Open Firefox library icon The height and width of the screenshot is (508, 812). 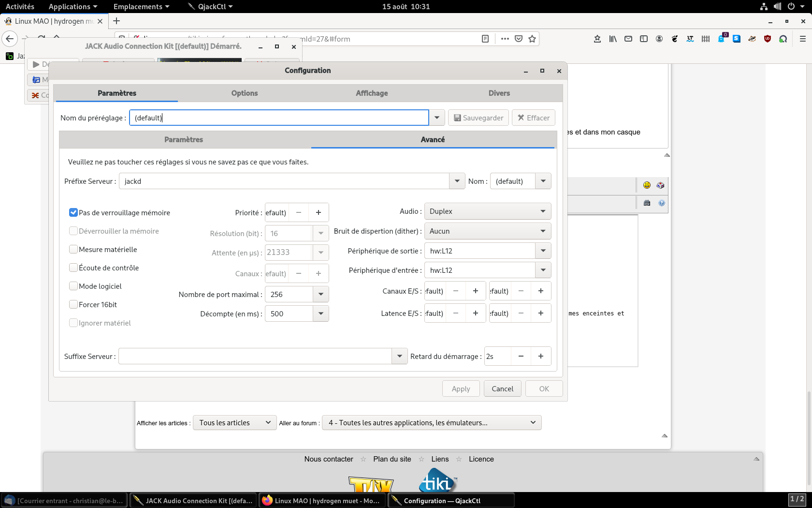(613, 39)
